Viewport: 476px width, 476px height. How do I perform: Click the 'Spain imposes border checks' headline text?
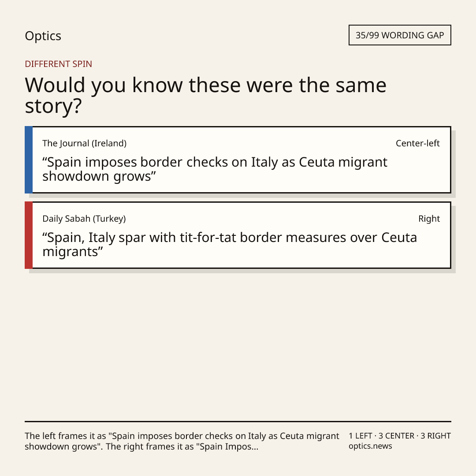pyautogui.click(x=215, y=169)
